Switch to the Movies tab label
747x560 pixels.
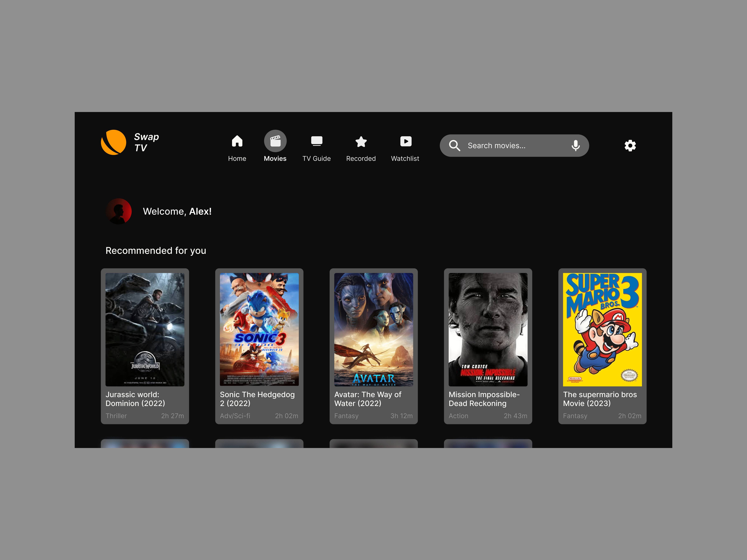point(275,159)
